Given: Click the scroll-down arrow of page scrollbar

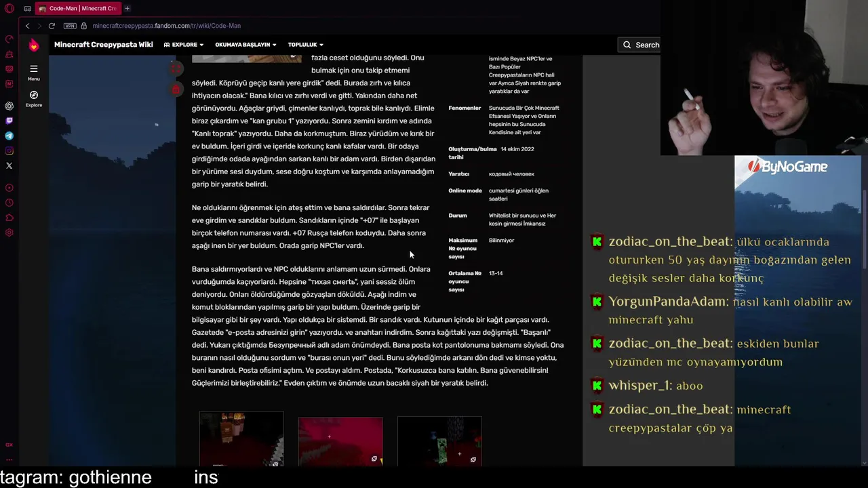Looking at the screenshot, I should pos(865,463).
